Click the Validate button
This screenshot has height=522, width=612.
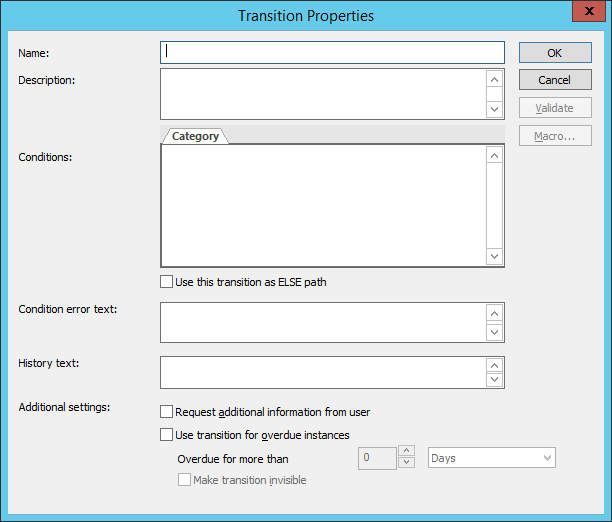point(555,108)
